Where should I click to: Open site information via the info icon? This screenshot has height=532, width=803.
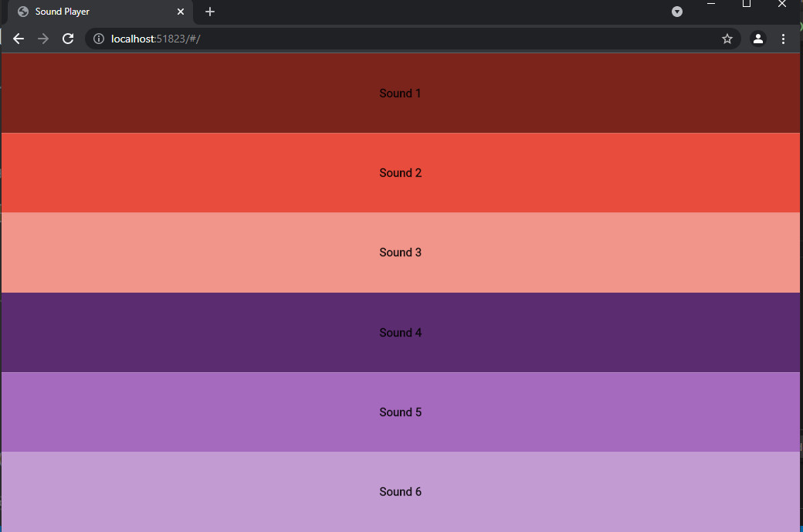[x=97, y=39]
